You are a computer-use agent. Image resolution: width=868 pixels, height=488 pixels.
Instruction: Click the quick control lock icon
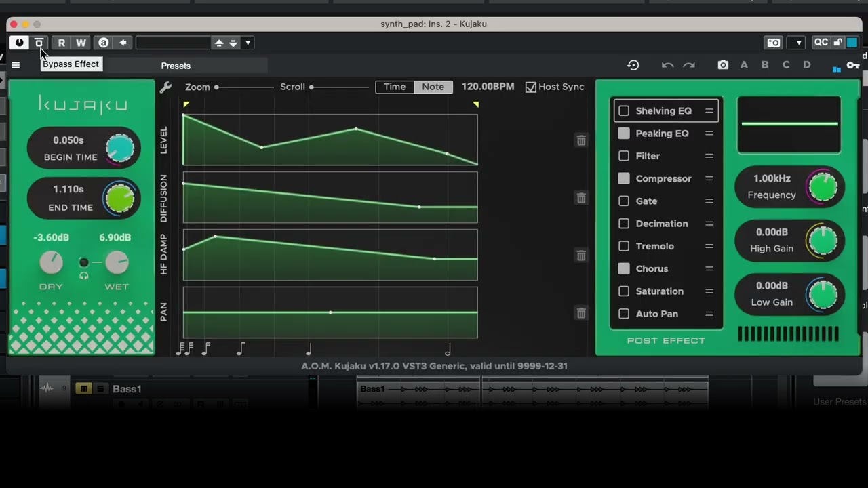coord(837,43)
